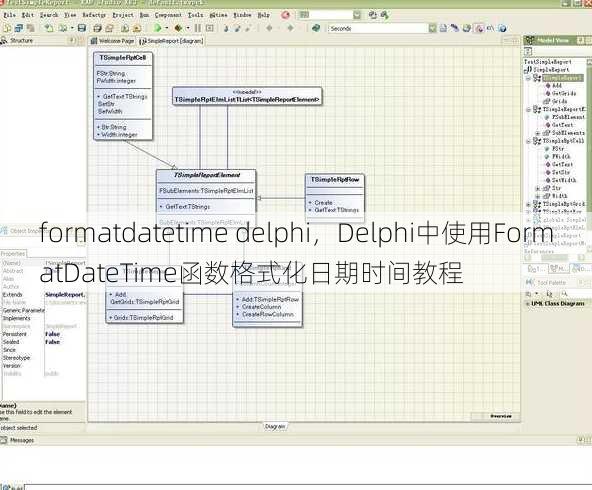Click Create operation in TSimpleRptRow
Image resolution: width=592 pixels, height=490 pixels.
click(323, 202)
